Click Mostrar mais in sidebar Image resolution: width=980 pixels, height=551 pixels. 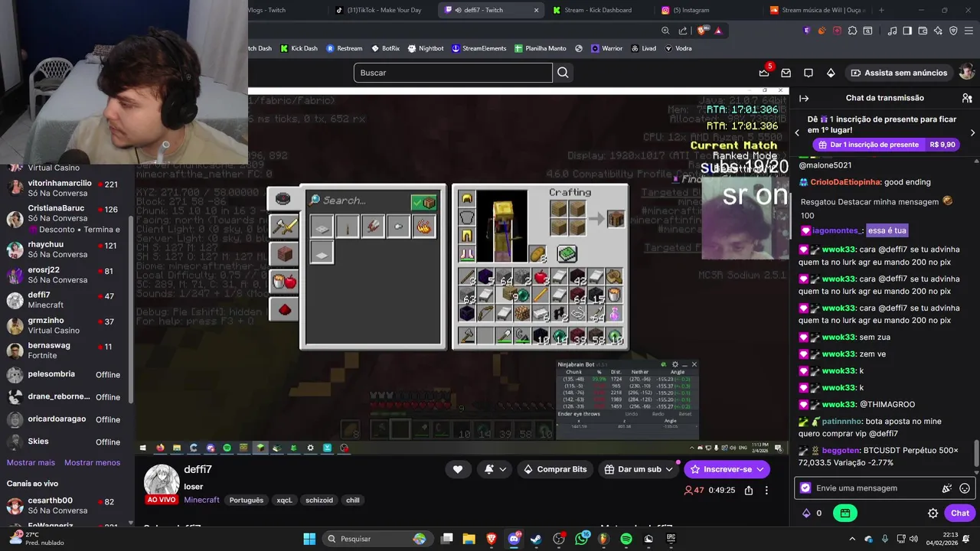[x=31, y=462]
